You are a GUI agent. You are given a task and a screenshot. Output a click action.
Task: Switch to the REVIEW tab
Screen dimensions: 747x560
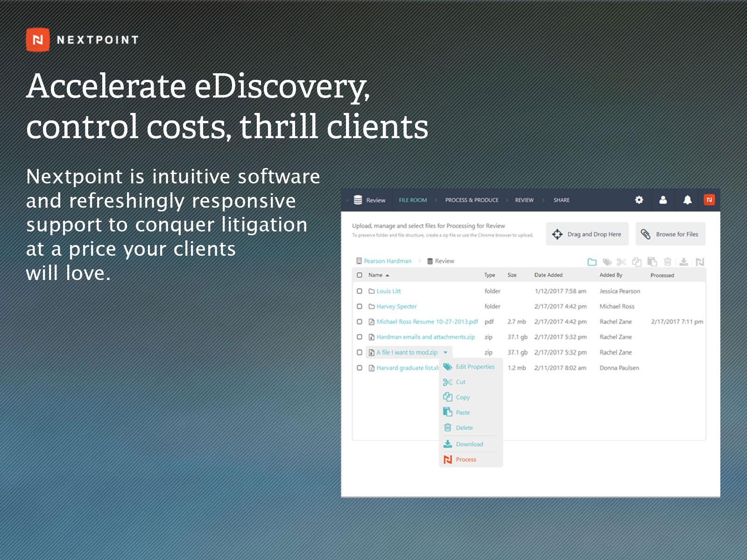pyautogui.click(x=524, y=200)
